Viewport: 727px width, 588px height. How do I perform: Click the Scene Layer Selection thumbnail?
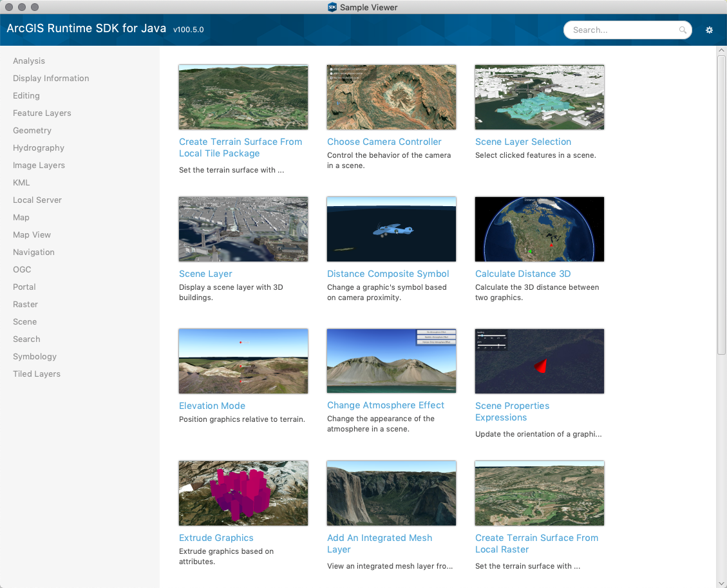[x=540, y=97]
